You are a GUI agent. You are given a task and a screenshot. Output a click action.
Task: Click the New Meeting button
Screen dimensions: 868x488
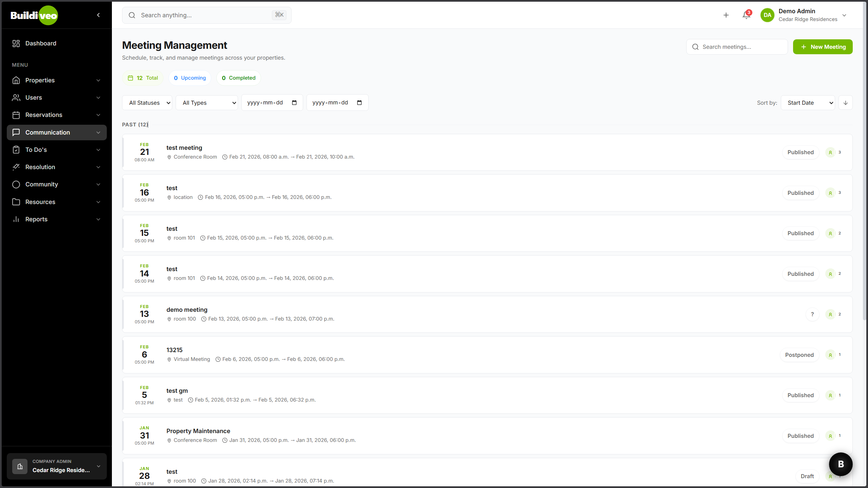(823, 47)
